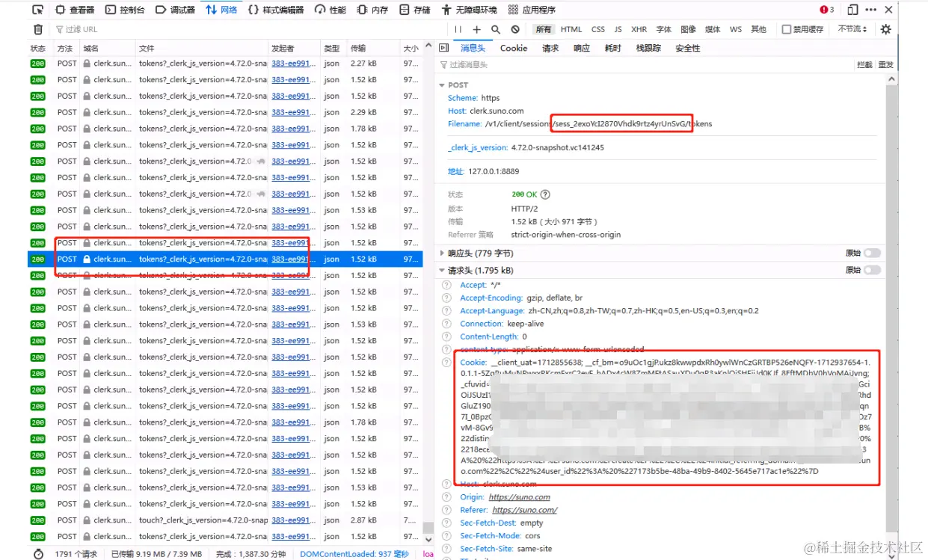Image resolution: width=928 pixels, height=560 pixels.
Task: Switch to the 控制台 tab
Action: [125, 10]
